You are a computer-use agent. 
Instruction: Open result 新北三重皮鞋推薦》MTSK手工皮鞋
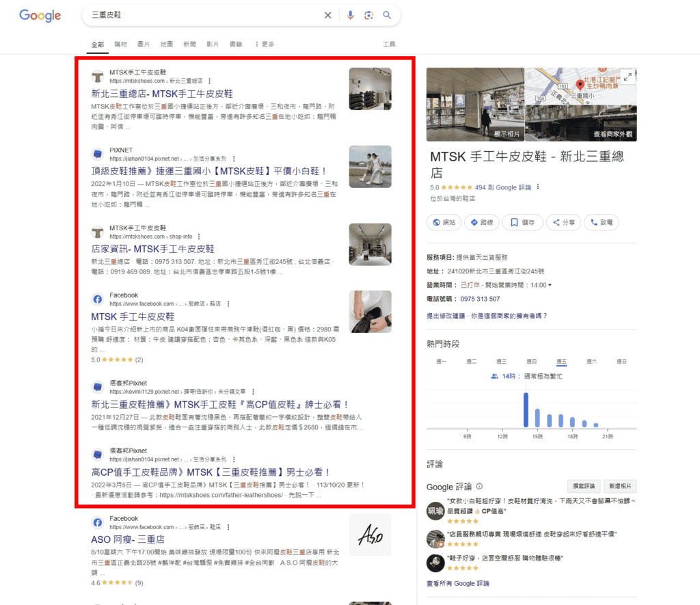[x=220, y=405]
